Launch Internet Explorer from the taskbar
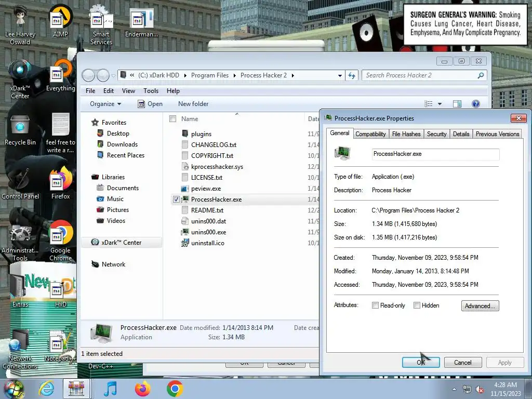 pos(46,389)
